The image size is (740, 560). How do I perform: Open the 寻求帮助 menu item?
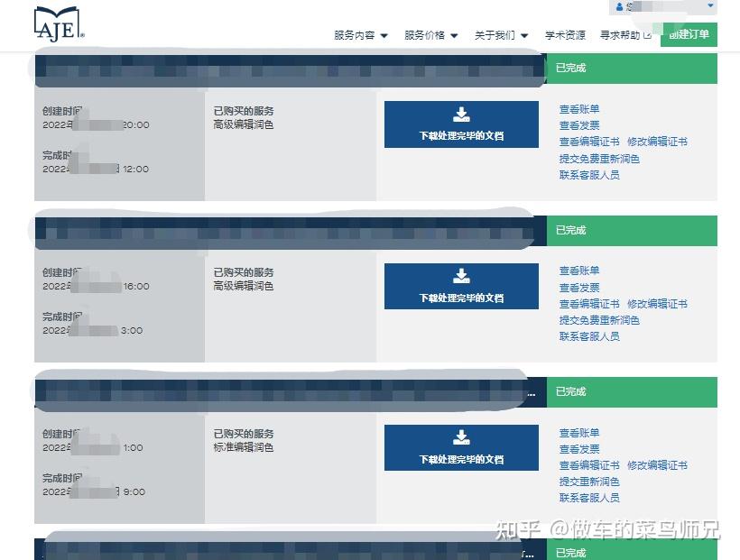620,35
